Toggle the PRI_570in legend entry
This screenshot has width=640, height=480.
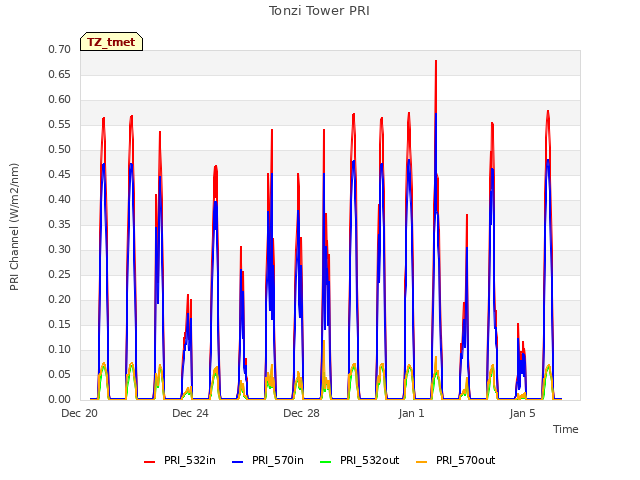268,461
